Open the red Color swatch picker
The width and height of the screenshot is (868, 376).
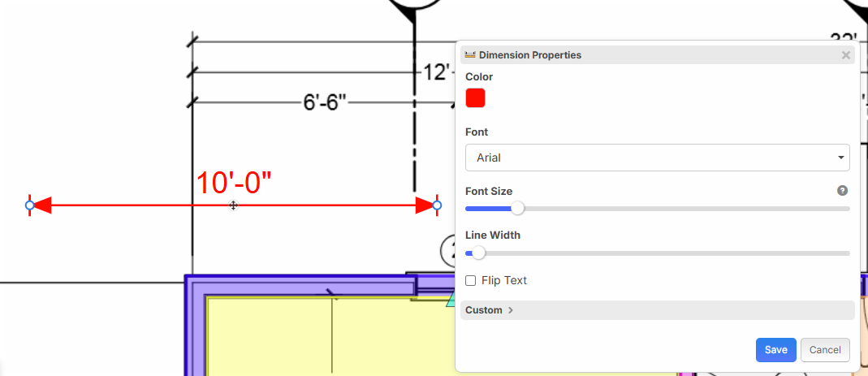475,98
